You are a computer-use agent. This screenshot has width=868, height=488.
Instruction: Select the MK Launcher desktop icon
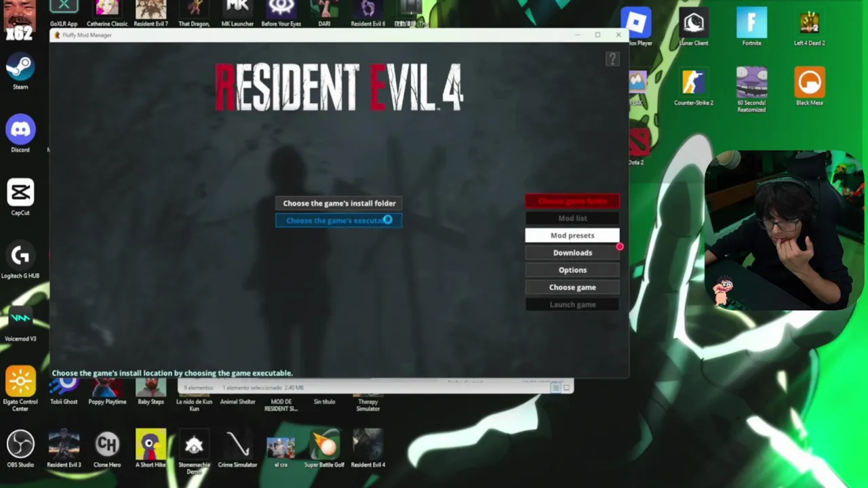click(237, 14)
